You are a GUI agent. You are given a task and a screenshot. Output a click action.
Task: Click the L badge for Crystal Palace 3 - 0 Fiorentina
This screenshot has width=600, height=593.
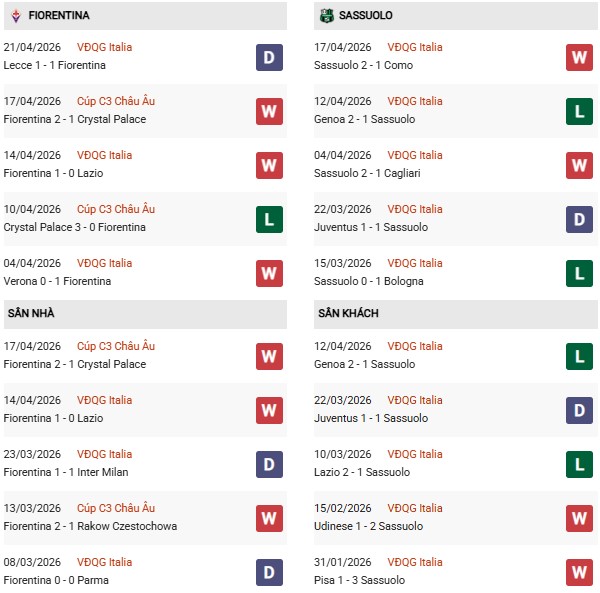click(269, 219)
